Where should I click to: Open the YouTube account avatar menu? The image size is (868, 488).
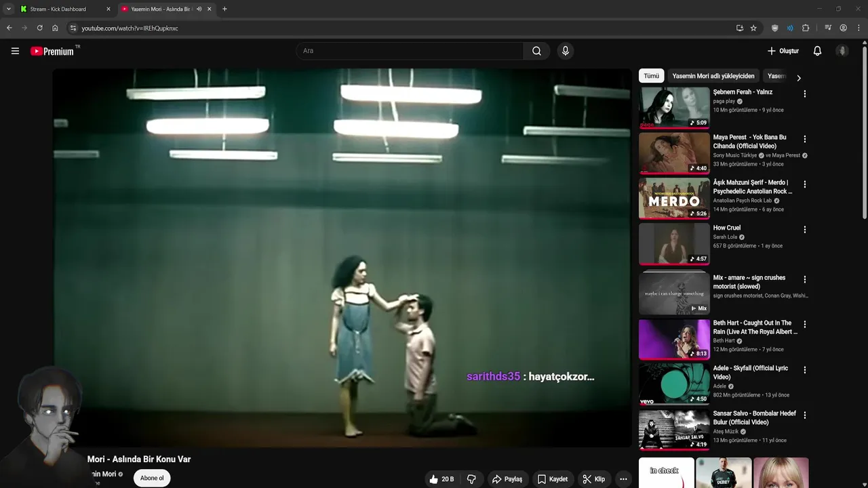(x=842, y=51)
